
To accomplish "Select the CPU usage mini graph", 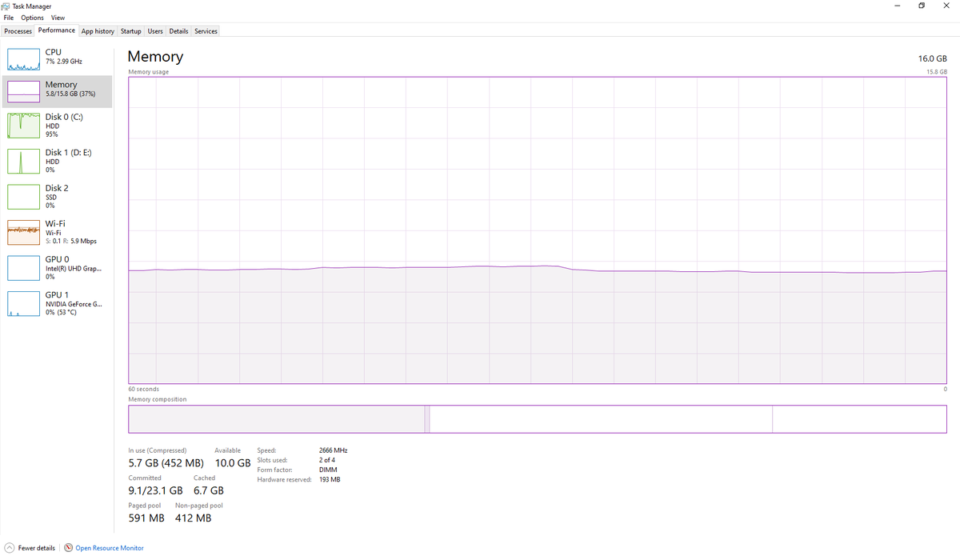I will coord(24,58).
